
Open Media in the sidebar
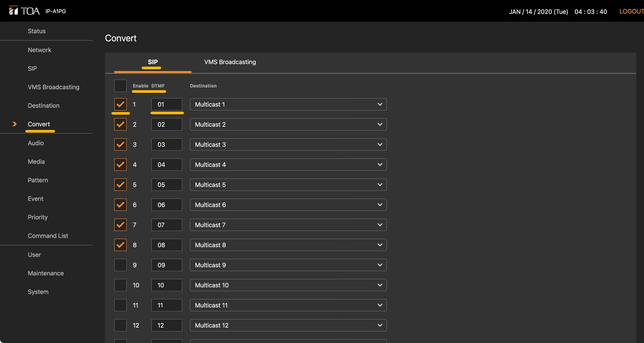(x=36, y=162)
